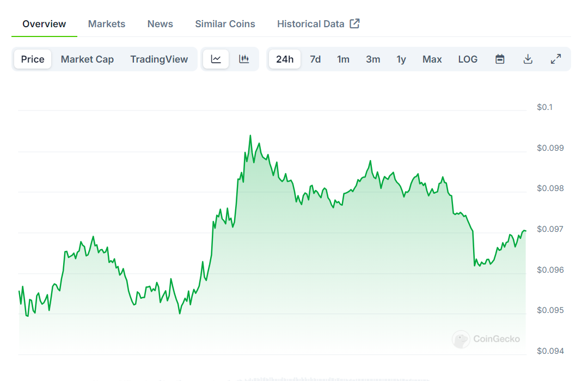The image size is (588, 381).
Task: Select the Max time range
Action: coord(432,59)
